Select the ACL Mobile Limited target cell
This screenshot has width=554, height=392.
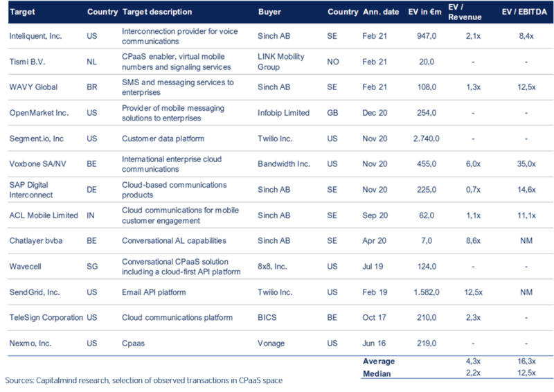39,215
